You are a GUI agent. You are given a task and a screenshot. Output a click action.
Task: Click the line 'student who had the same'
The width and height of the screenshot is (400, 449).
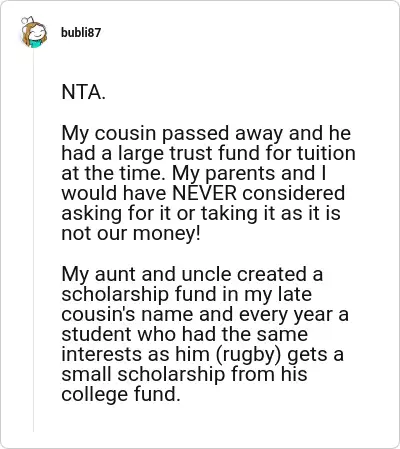pos(184,334)
